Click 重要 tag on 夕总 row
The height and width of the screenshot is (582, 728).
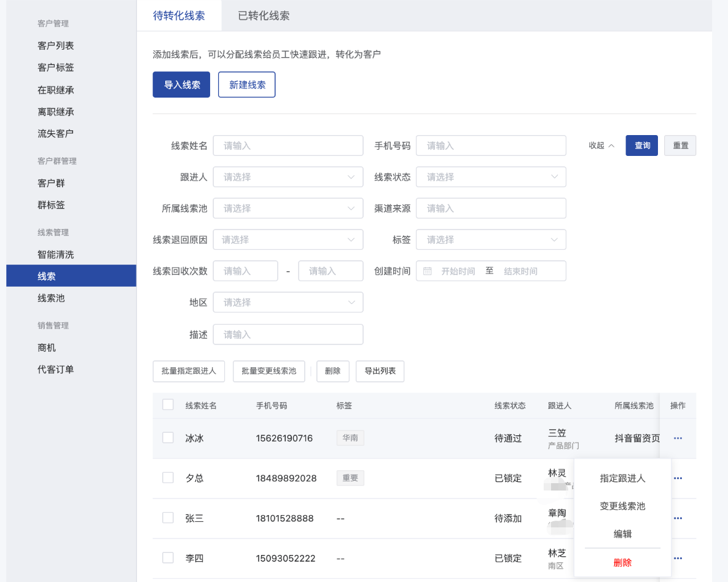(x=350, y=478)
